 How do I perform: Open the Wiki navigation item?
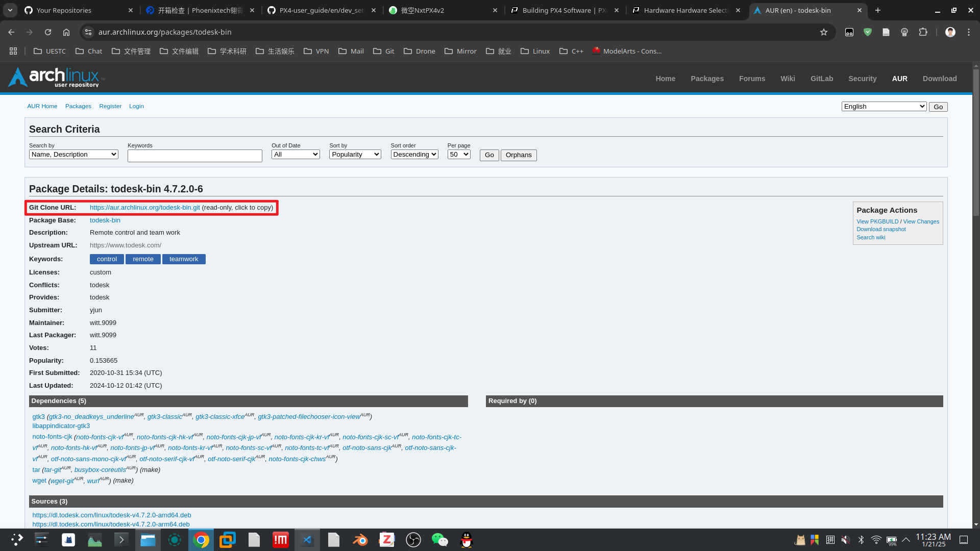coord(788,79)
